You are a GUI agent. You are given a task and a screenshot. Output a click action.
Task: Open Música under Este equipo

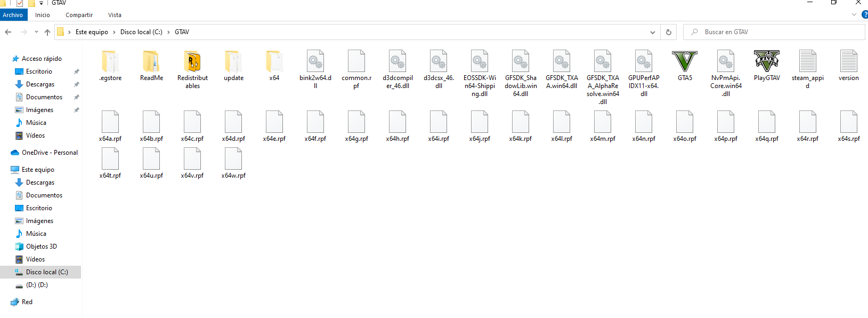click(36, 234)
